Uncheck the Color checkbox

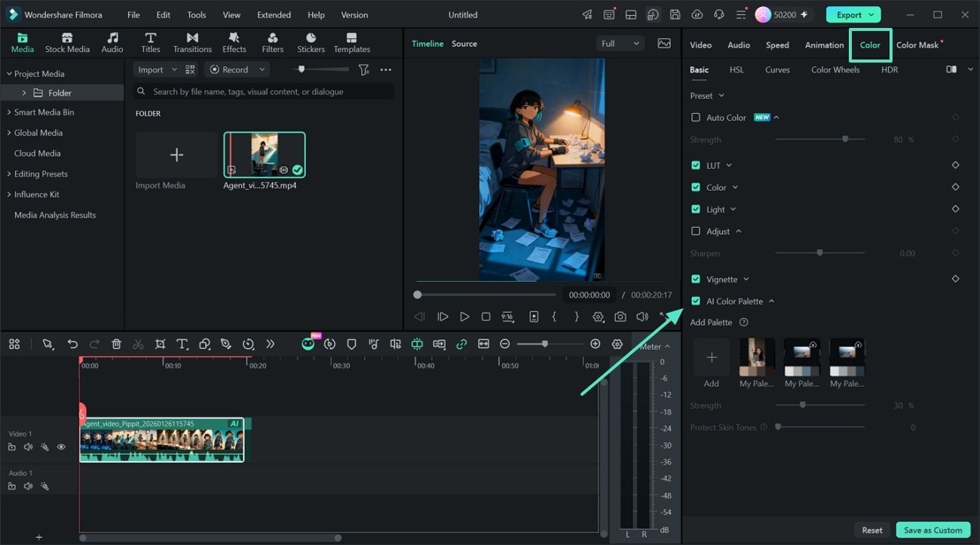tap(696, 187)
